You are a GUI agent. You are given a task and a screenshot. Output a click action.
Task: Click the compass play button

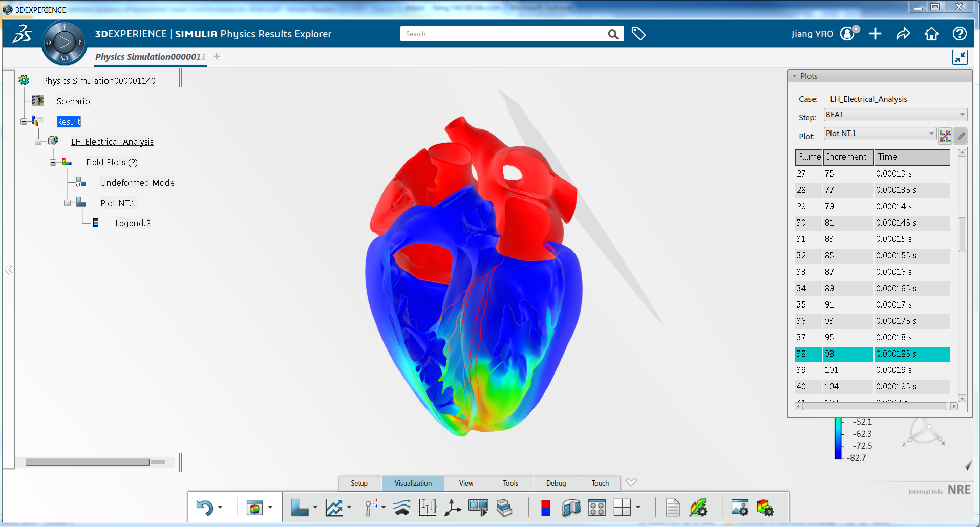[x=65, y=42]
